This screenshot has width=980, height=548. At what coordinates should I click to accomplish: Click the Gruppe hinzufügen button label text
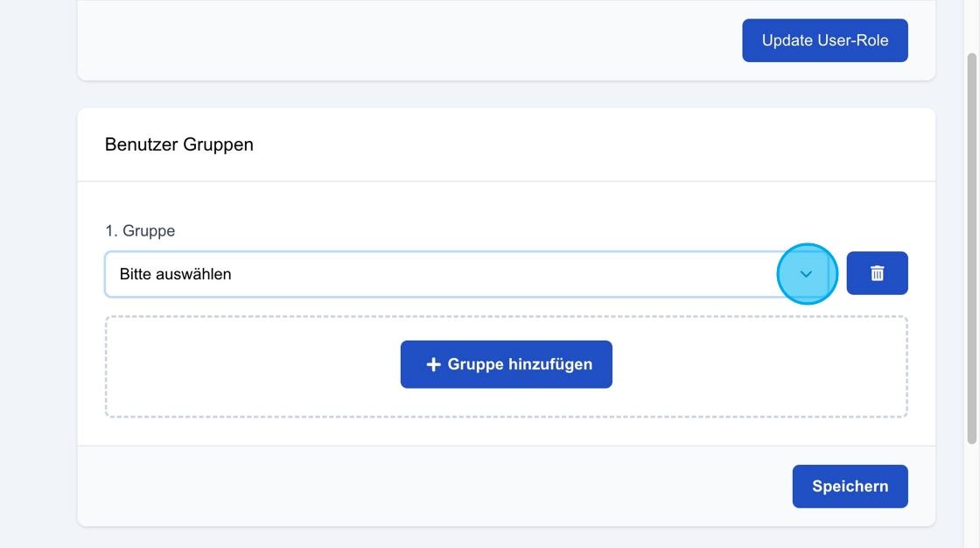520,364
